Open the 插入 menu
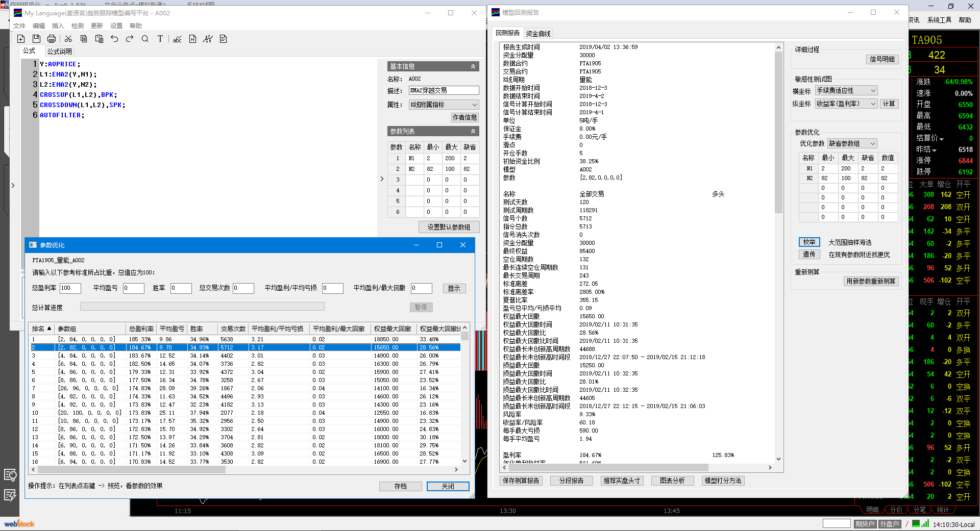Viewport: 980px width, 531px height. pos(58,26)
